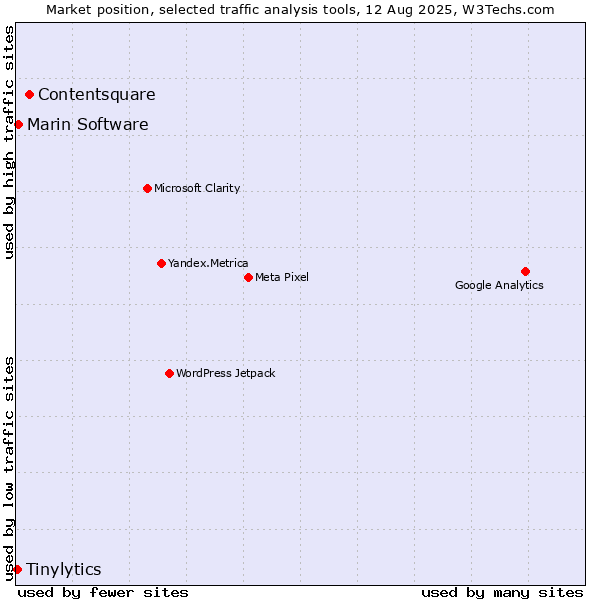Click the Meta Pixel red data point
The height and width of the screenshot is (600, 600).
point(248,277)
